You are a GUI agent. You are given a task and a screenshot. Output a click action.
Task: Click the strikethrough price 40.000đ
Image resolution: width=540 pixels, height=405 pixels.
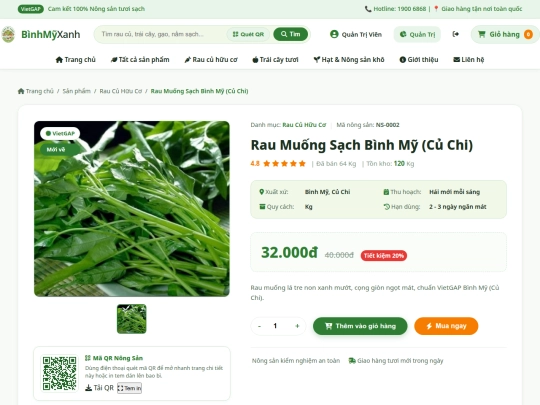point(339,255)
